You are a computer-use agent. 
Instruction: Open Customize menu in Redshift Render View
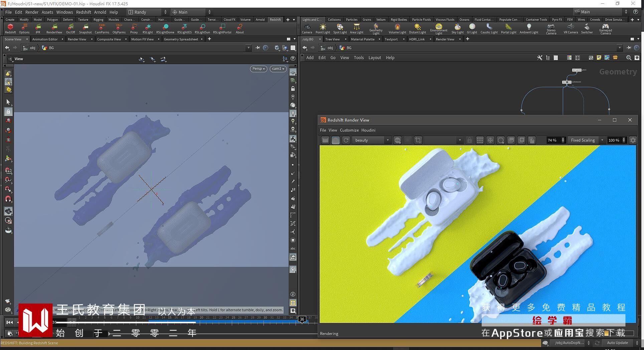[x=349, y=130]
